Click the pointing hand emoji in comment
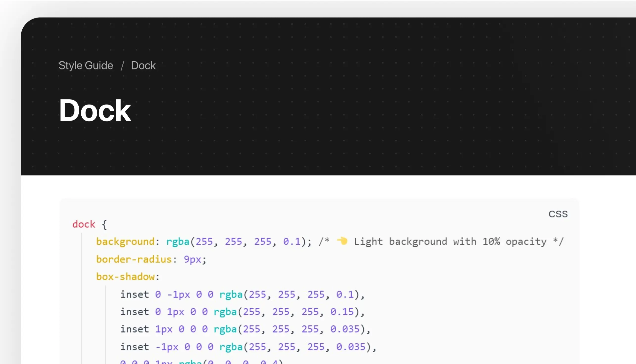636x364 pixels. pos(342,241)
